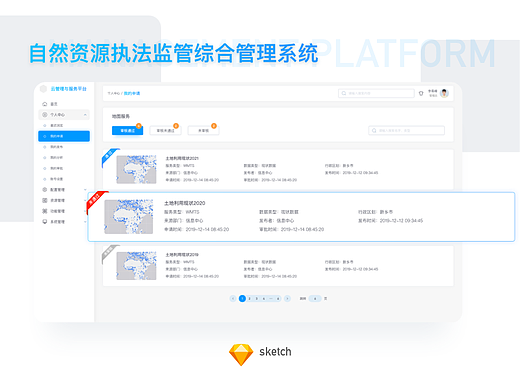The width and height of the screenshot is (520, 390).
Task: Click the title 土地利用现状2019
Action: click(x=182, y=255)
